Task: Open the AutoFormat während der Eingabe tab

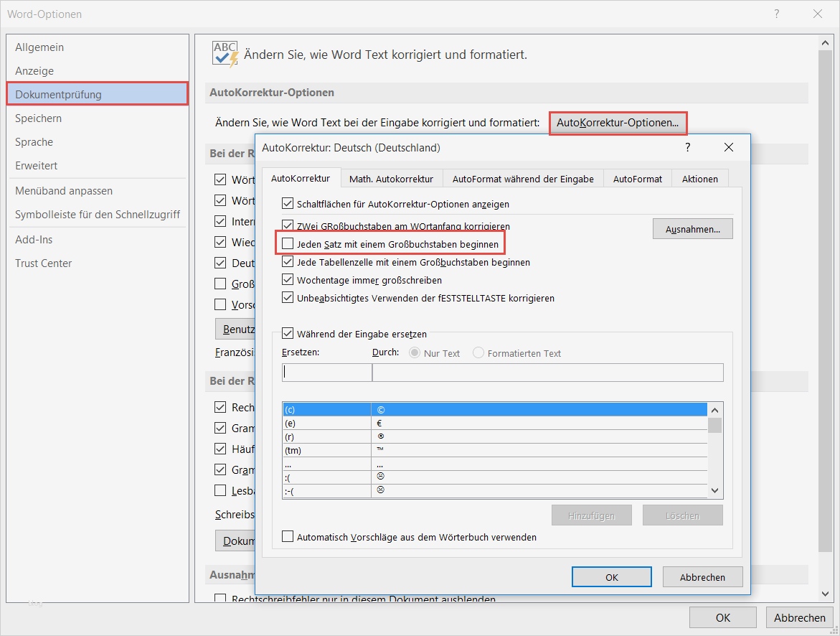Action: pos(523,179)
